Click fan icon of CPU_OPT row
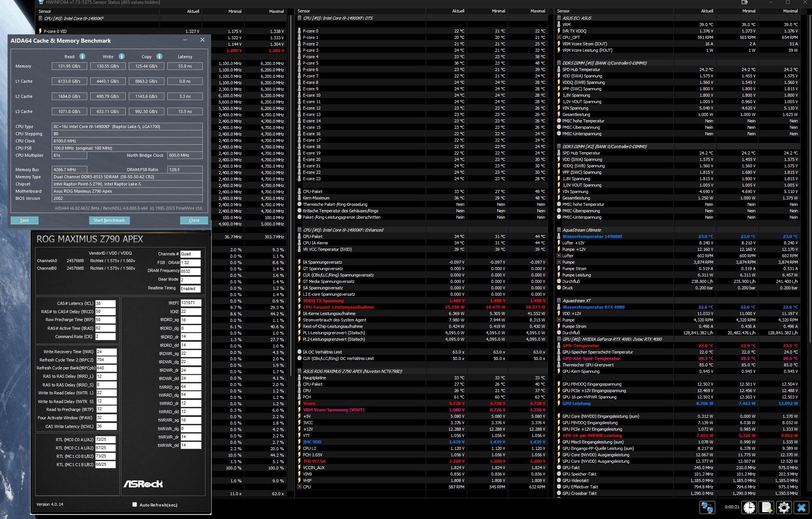Viewport: 812px width, 519px height. pyautogui.click(x=559, y=37)
